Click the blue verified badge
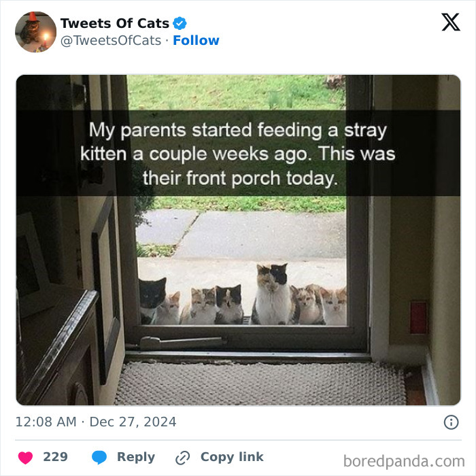The width and height of the screenshot is (476, 476). pos(180,24)
